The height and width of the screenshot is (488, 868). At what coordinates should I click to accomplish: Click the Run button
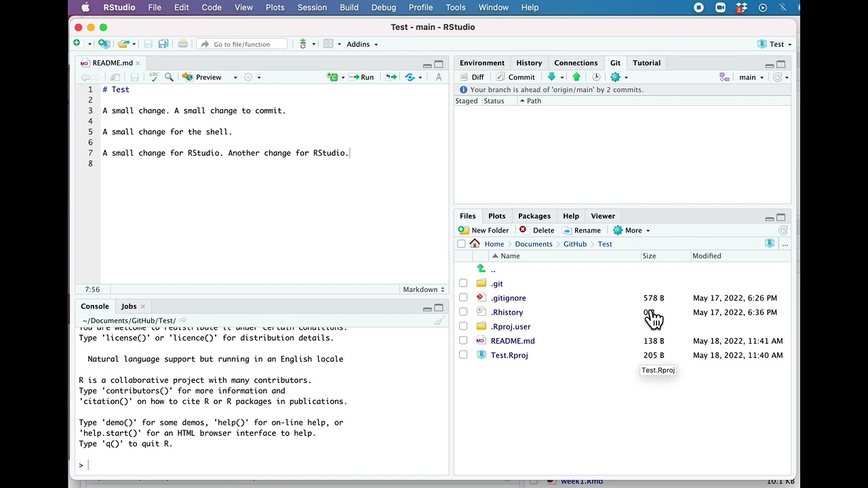pos(361,77)
